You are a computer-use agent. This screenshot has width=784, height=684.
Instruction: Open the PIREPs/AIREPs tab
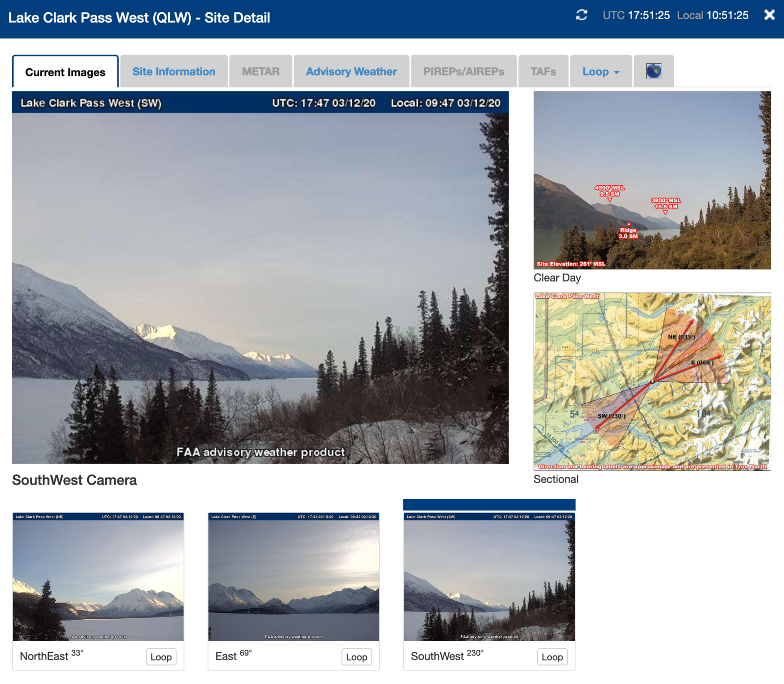click(x=463, y=72)
